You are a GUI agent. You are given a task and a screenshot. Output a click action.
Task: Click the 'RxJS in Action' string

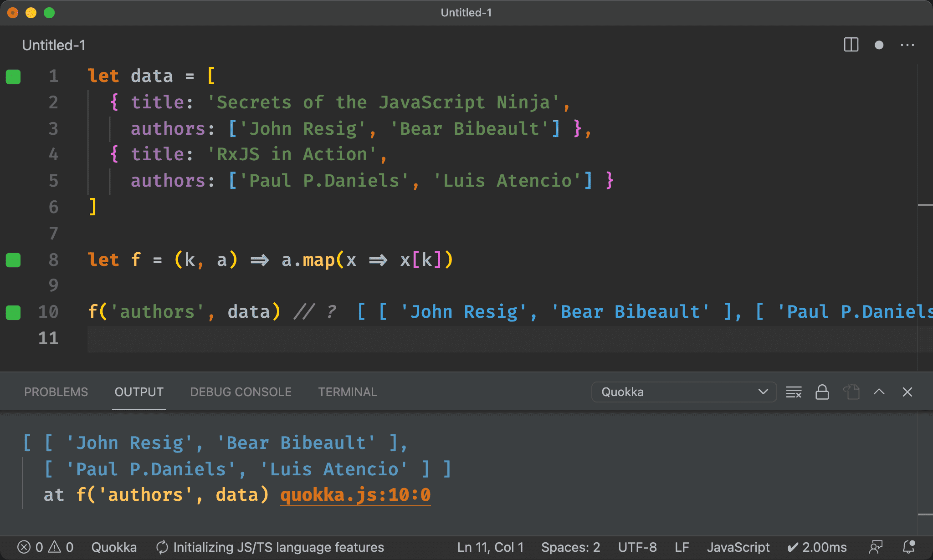point(292,154)
